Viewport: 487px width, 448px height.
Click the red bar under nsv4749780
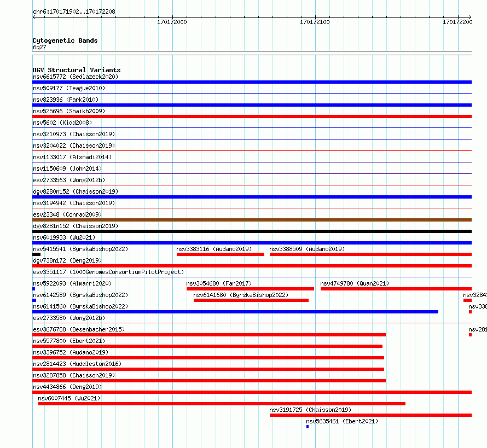[x=396, y=289]
